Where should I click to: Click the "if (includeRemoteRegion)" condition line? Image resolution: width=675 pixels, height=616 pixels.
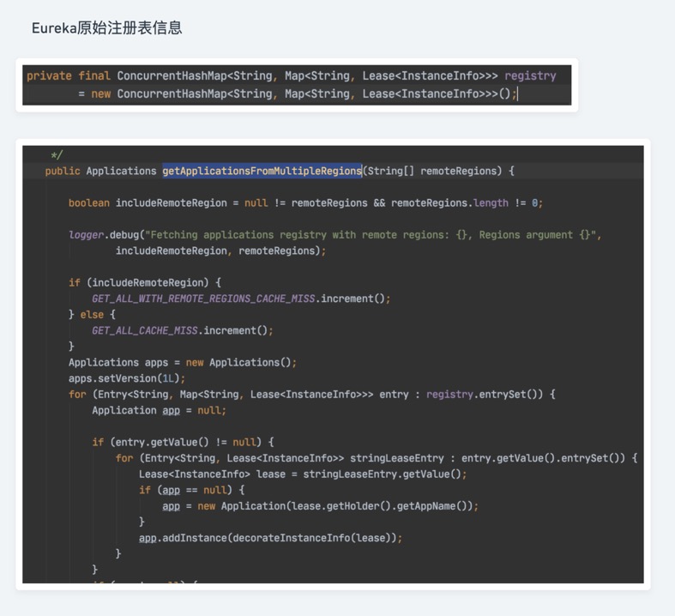(x=144, y=282)
